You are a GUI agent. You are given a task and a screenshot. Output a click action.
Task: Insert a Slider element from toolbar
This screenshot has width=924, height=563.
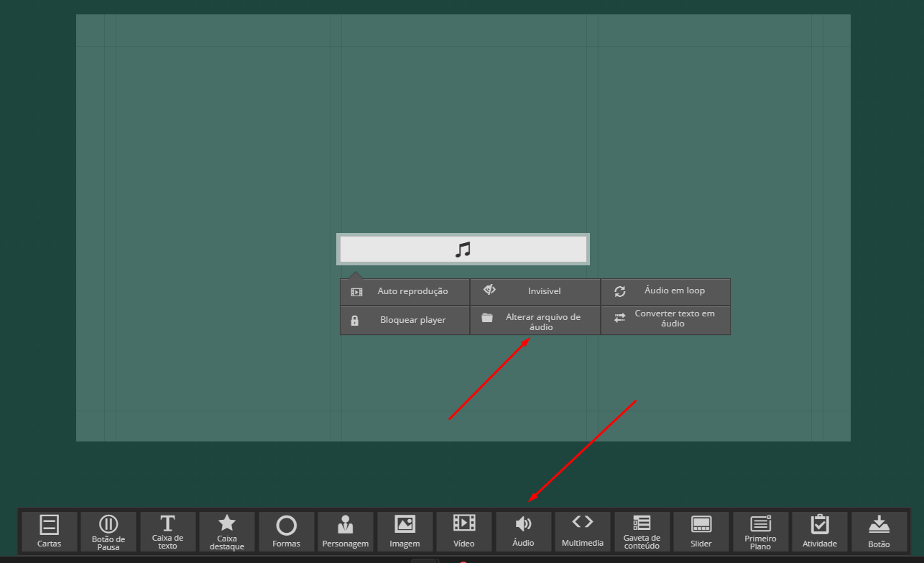coord(701,531)
